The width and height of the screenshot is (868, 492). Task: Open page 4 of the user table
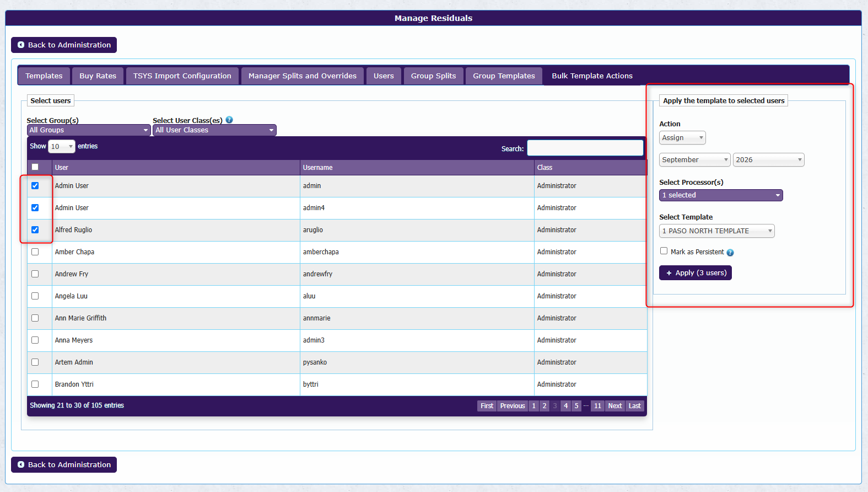pyautogui.click(x=565, y=406)
